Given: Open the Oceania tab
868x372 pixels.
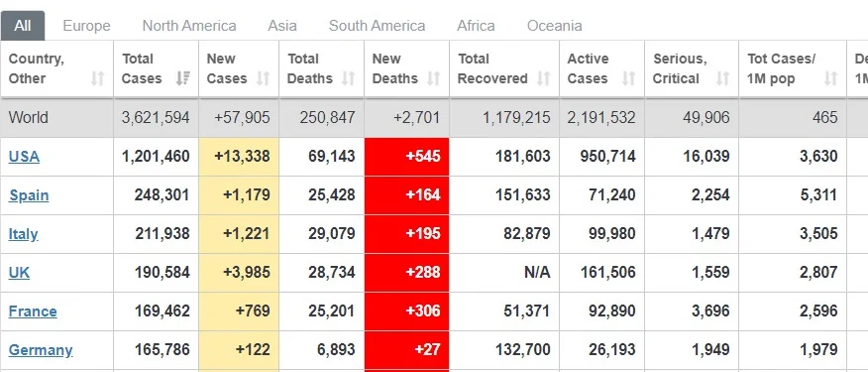Looking at the screenshot, I should 554,26.
